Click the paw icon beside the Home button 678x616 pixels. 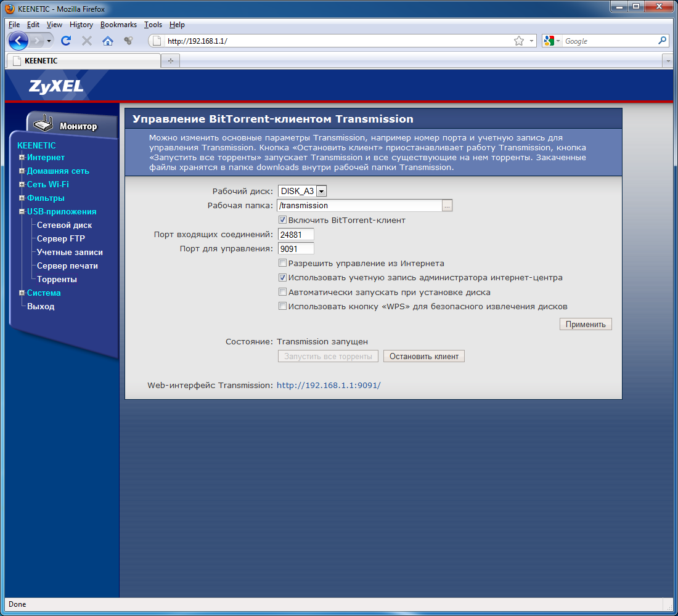click(x=128, y=41)
